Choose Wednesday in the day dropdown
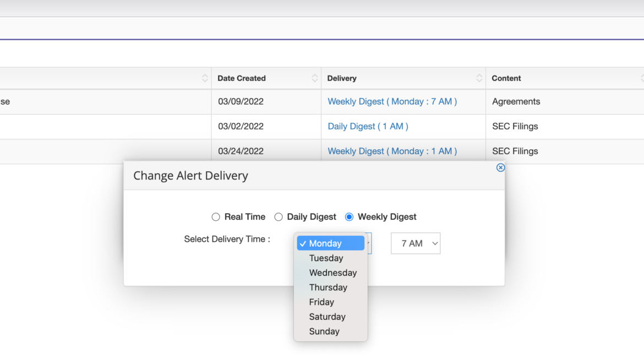644x358 pixels. (x=331, y=273)
